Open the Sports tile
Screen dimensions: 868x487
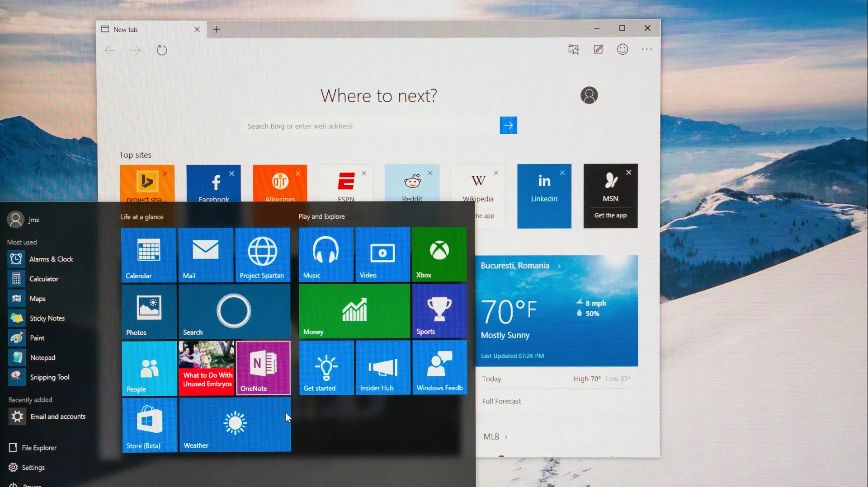coord(439,311)
